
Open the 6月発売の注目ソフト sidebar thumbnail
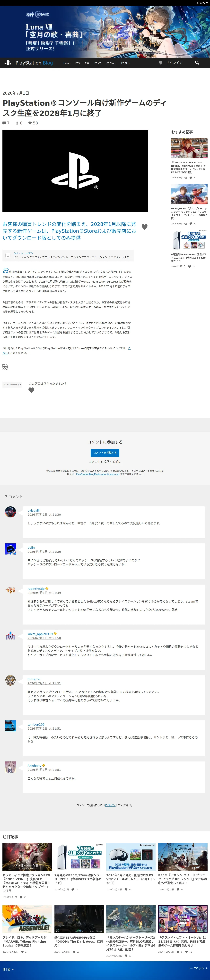(x=189, y=240)
